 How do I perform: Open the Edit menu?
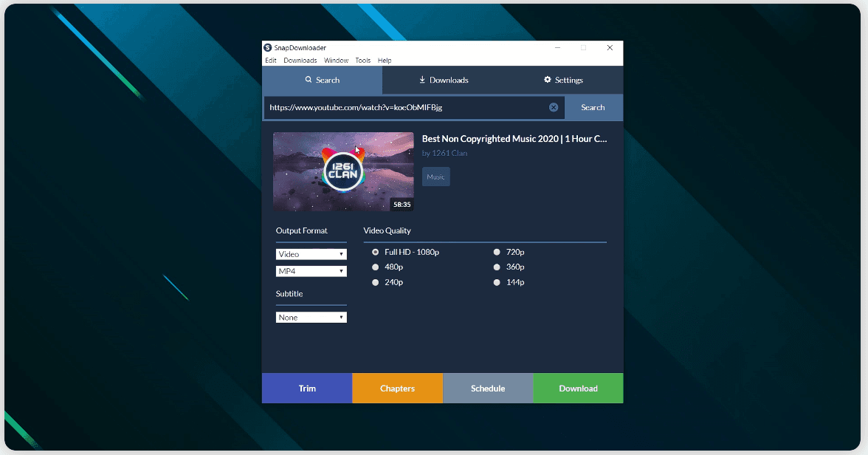271,61
